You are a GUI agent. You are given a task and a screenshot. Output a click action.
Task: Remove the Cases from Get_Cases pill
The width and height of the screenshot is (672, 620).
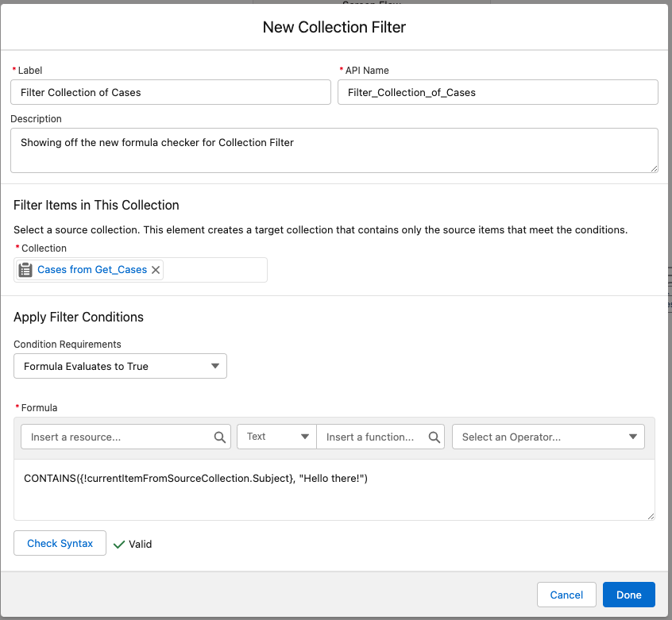click(156, 270)
